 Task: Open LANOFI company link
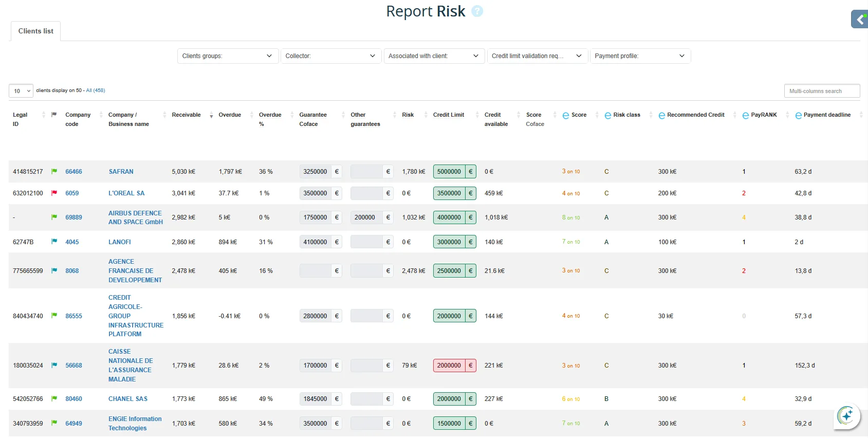tap(120, 242)
